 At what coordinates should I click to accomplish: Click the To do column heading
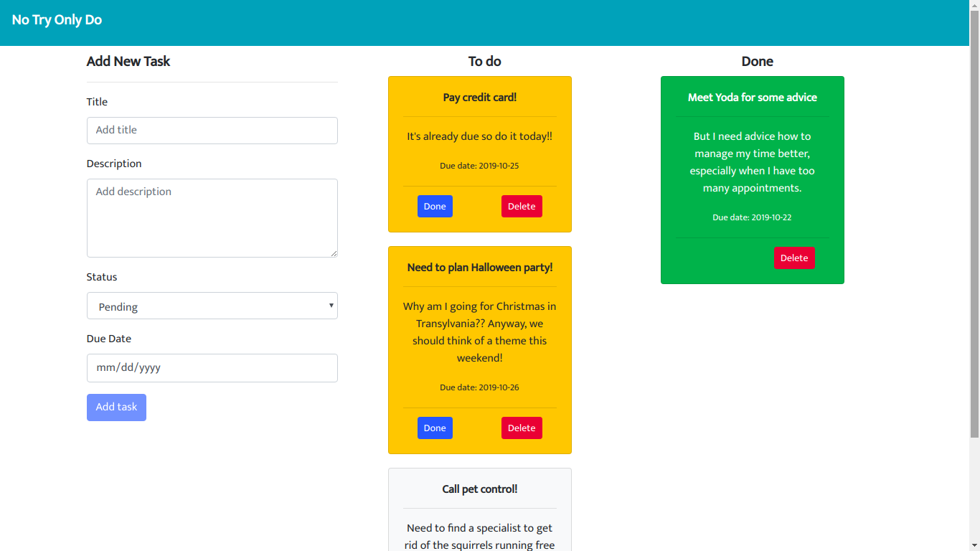[485, 62]
